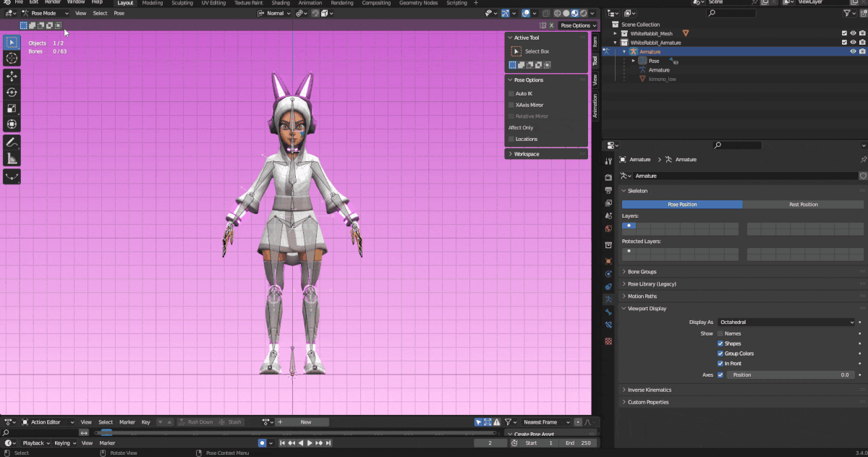The height and width of the screenshot is (457, 868).
Task: Uncheck the In Front checkbox
Action: (x=720, y=364)
